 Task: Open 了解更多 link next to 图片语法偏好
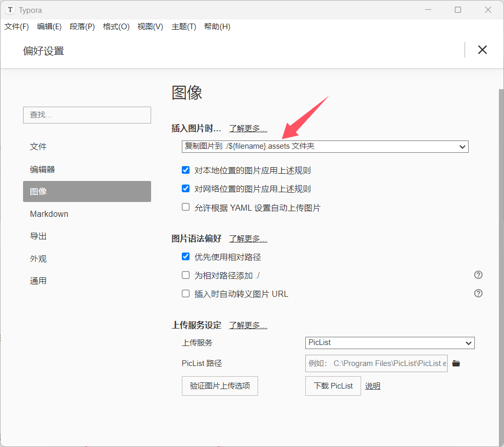248,238
